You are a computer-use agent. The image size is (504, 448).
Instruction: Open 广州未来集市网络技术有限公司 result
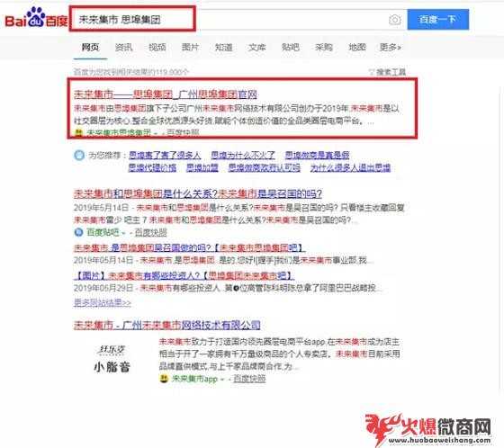point(167,325)
